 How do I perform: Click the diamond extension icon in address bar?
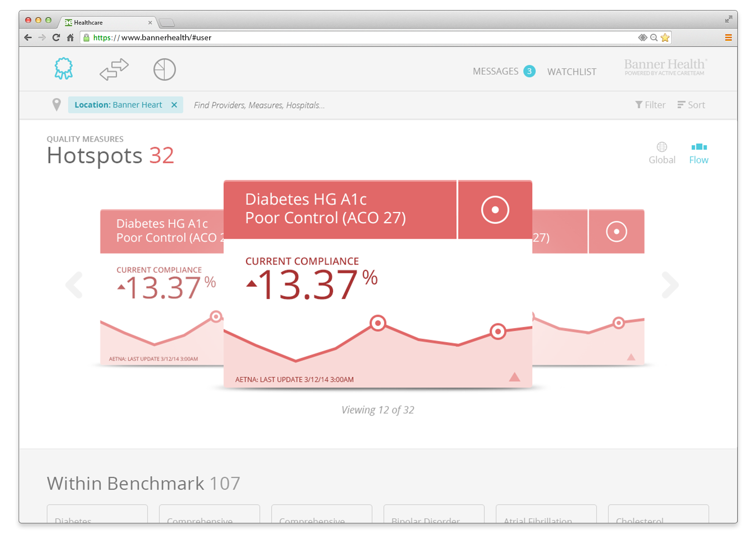pyautogui.click(x=643, y=37)
